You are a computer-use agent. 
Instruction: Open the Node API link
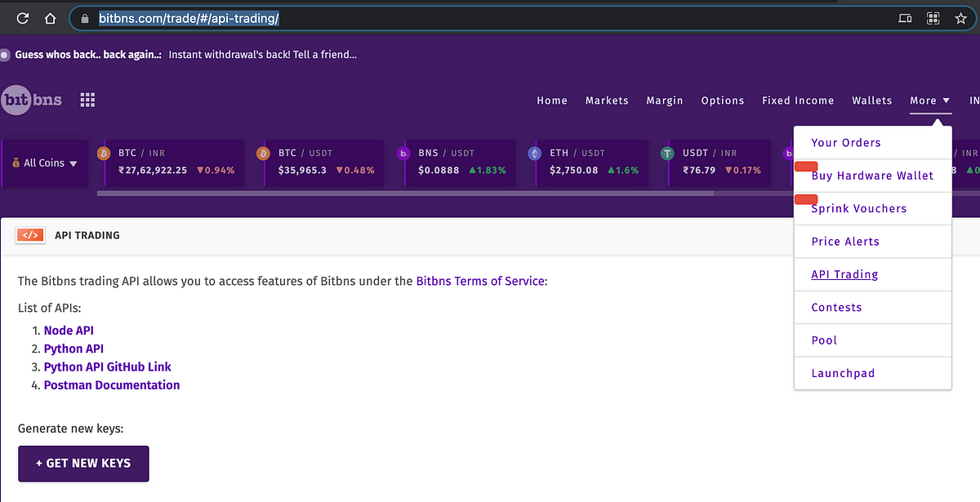point(69,331)
